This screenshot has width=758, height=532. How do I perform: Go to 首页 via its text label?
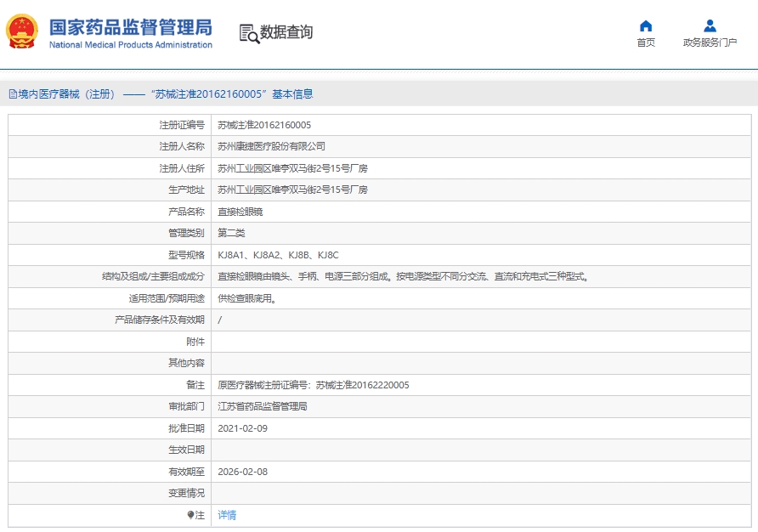(646, 42)
